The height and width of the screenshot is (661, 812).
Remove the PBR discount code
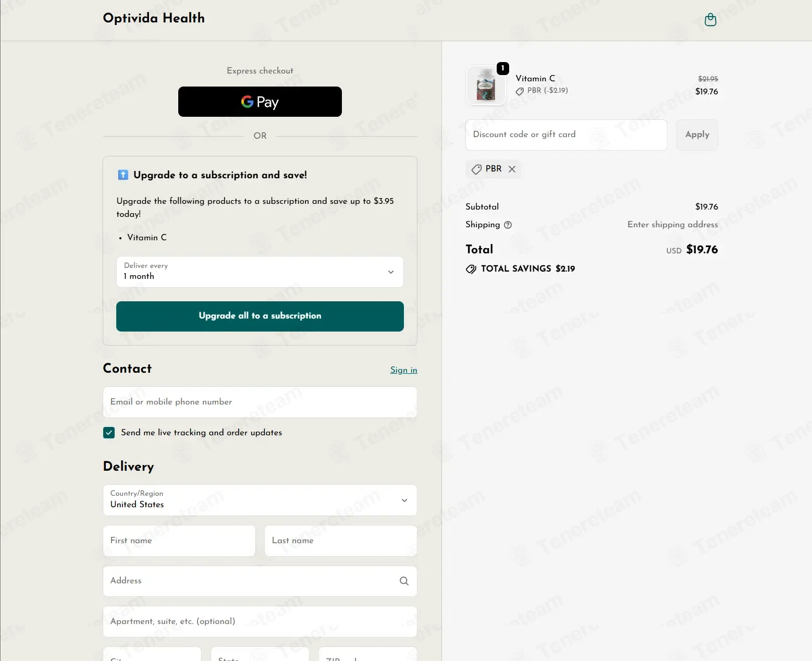click(x=512, y=169)
